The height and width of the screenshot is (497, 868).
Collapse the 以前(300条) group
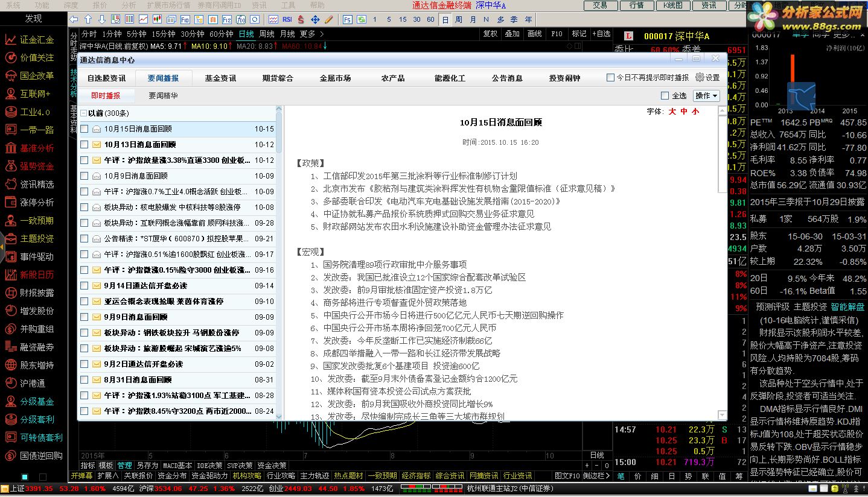point(83,113)
